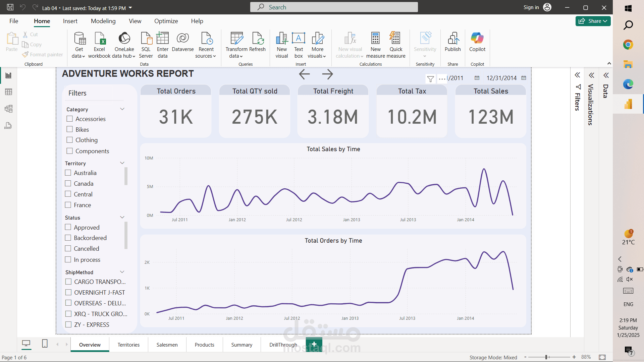Add a new report page
The width and height of the screenshot is (644, 362).
point(314,344)
